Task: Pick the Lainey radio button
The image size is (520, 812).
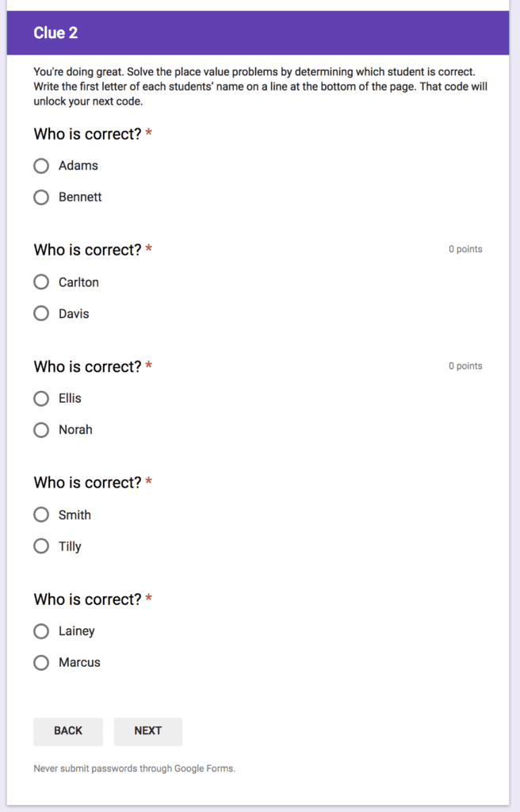Action: (x=41, y=631)
